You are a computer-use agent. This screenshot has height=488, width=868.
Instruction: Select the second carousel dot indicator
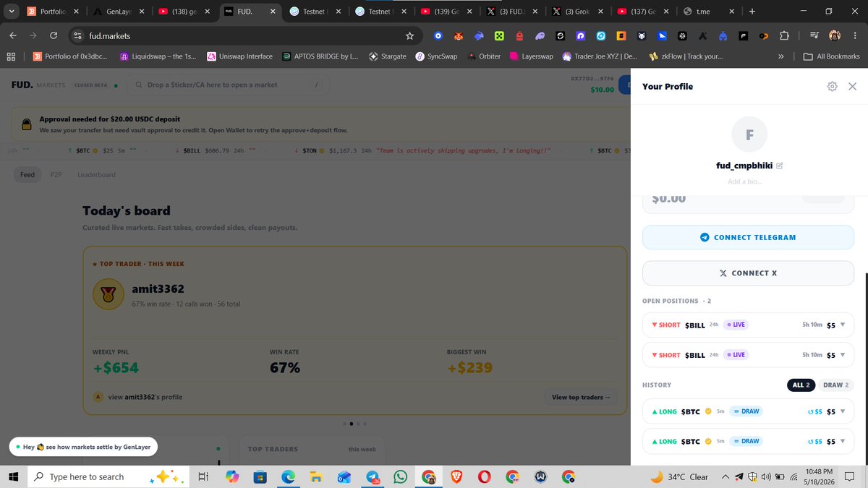click(351, 424)
